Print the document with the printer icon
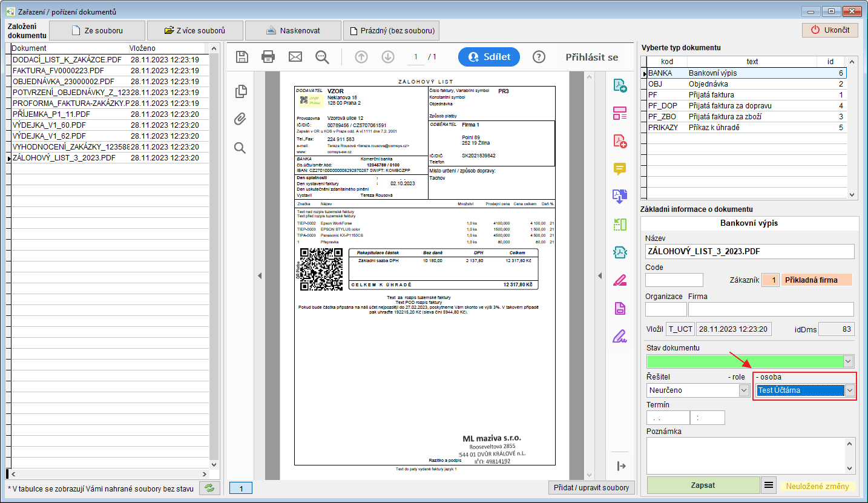The height and width of the screenshot is (503, 868). click(x=268, y=57)
